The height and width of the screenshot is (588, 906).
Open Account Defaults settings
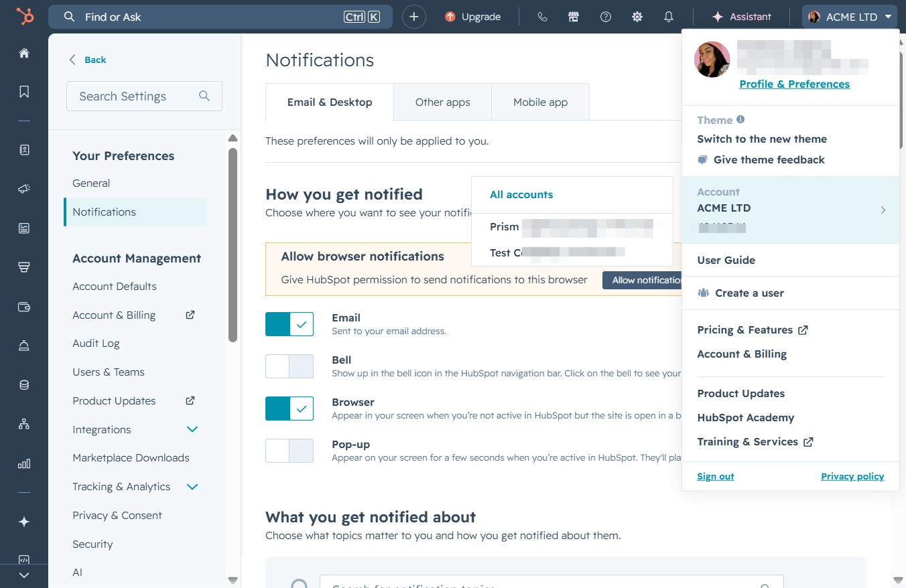(115, 287)
